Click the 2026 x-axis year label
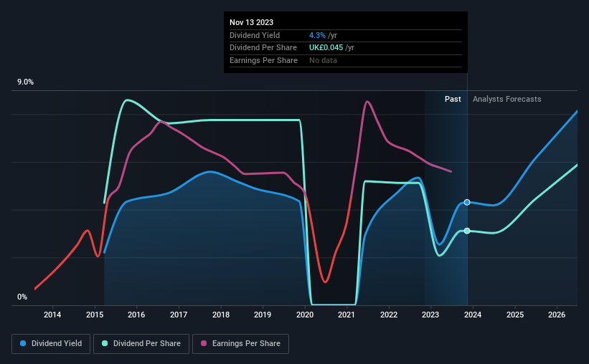This screenshot has height=364, width=589. click(557, 315)
